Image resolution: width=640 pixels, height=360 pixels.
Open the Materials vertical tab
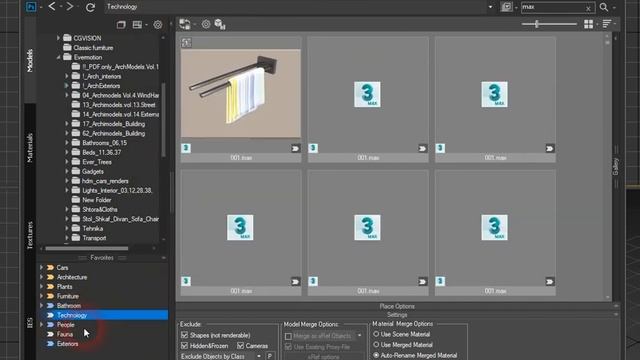click(30, 148)
